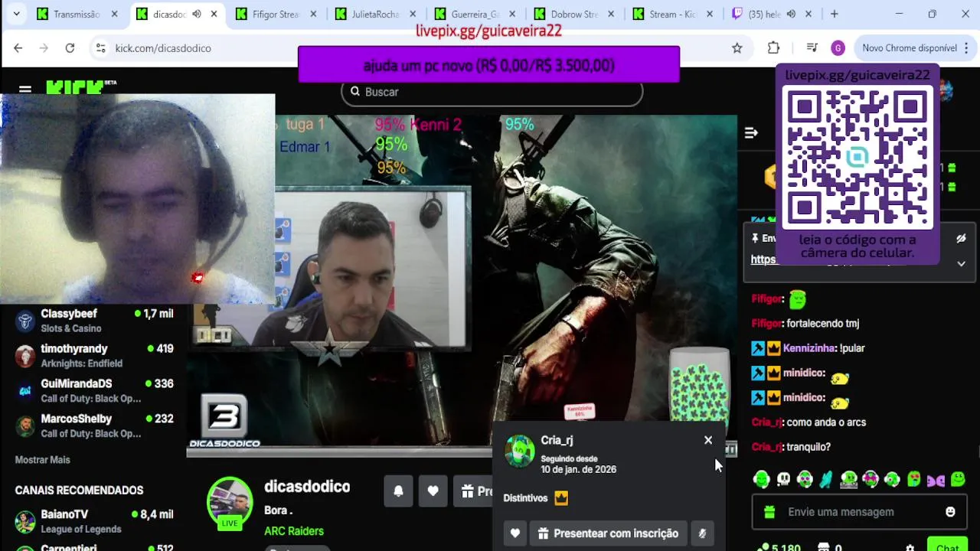980x551 pixels.
Task: Open Cria_rj avatar in user card
Action: point(520,451)
